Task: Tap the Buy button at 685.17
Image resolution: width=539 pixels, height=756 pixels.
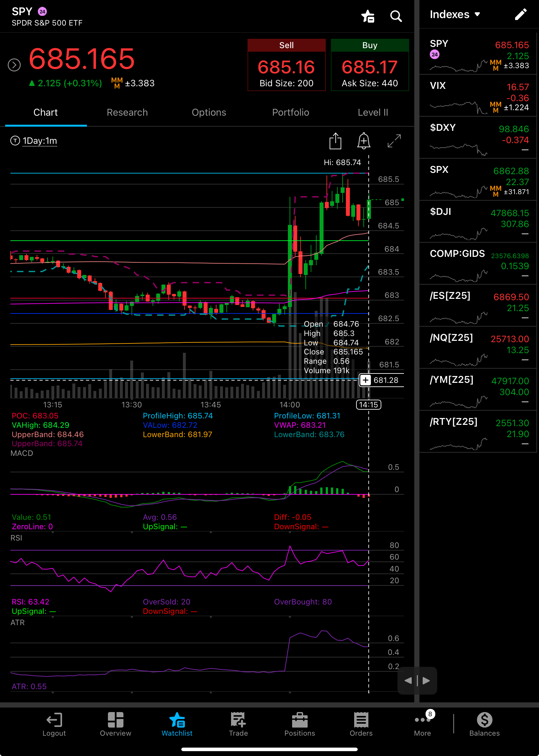Action: pos(370,65)
